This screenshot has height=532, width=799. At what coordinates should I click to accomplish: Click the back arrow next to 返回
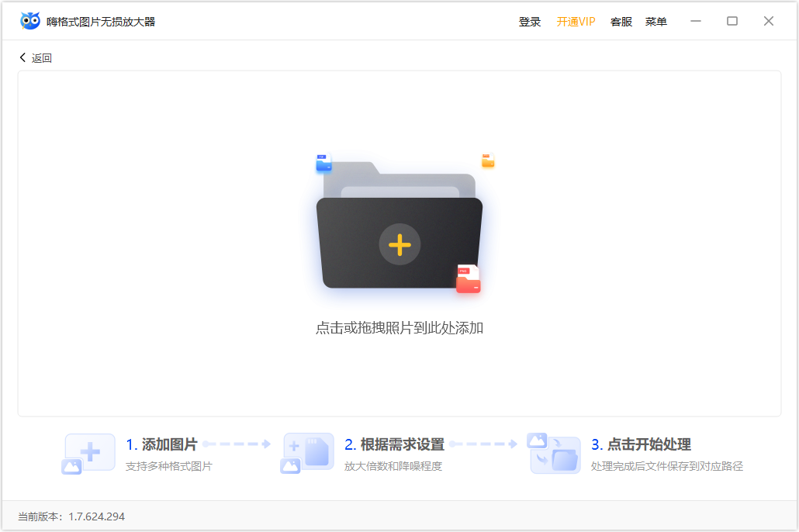pyautogui.click(x=22, y=57)
